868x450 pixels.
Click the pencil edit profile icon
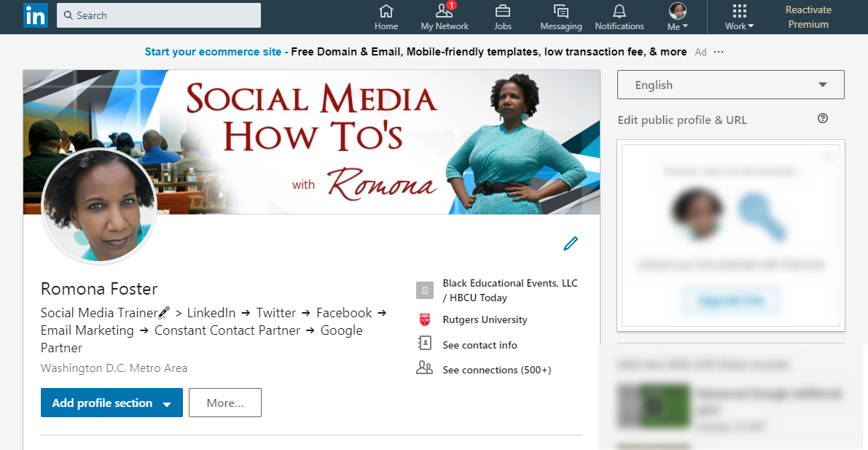(x=571, y=244)
